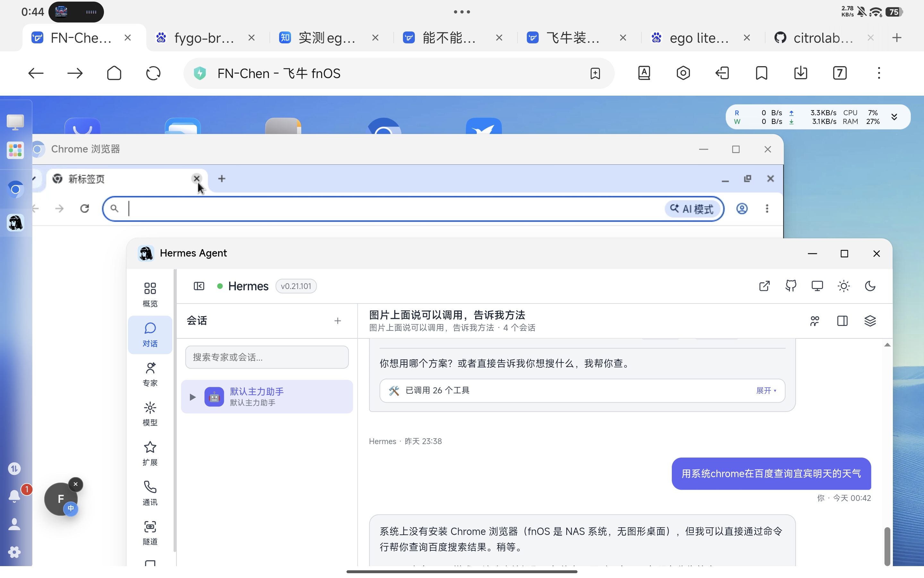
Task: Open Hermes in external window icon
Action: pyautogui.click(x=765, y=286)
